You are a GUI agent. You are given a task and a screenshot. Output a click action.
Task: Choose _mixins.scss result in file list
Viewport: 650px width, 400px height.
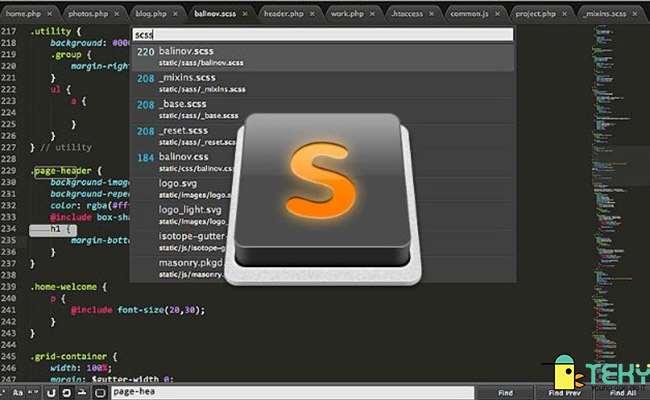(323, 84)
